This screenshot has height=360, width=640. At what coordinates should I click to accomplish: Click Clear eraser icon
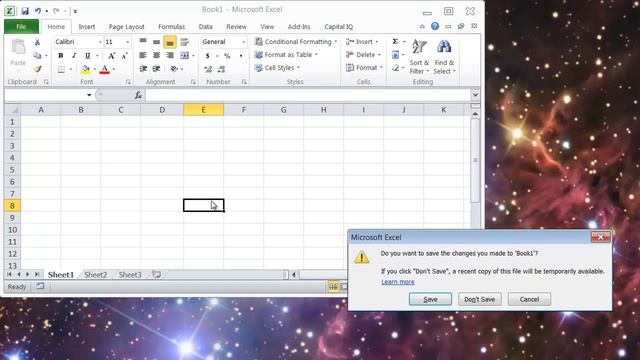(x=395, y=68)
